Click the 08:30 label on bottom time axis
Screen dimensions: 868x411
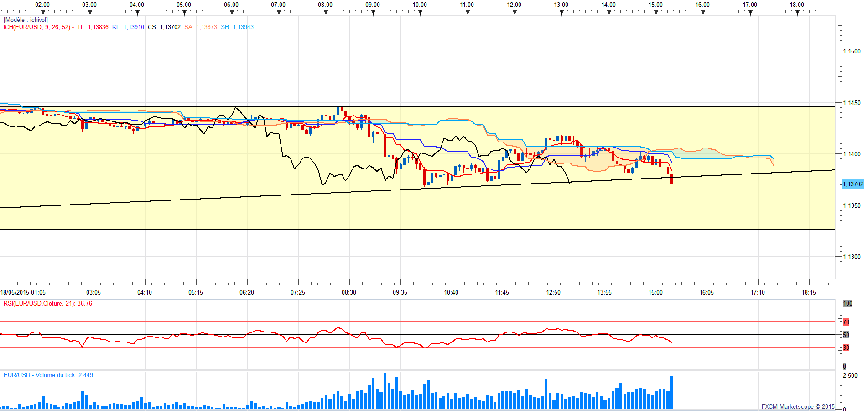click(x=349, y=293)
